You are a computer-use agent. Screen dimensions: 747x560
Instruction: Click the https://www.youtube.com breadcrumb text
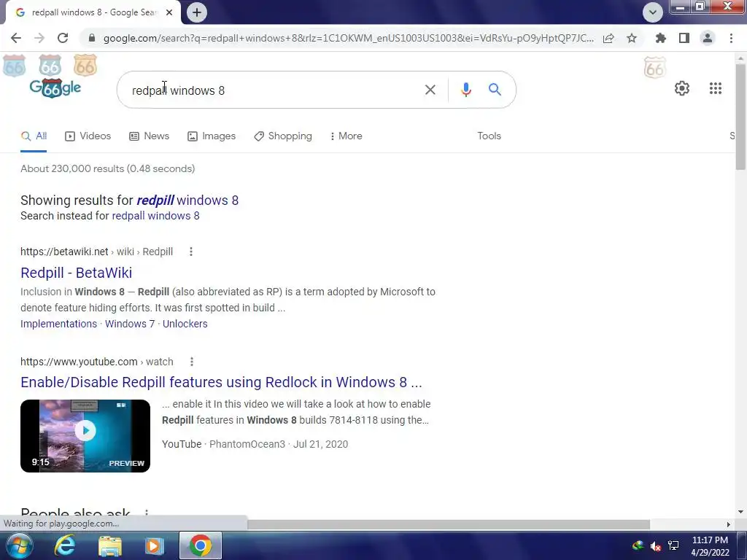79,362
